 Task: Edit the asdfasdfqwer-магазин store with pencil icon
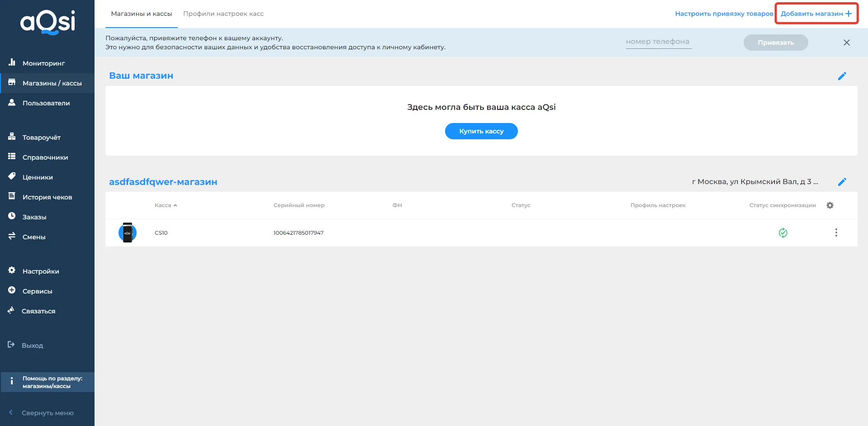(x=842, y=182)
